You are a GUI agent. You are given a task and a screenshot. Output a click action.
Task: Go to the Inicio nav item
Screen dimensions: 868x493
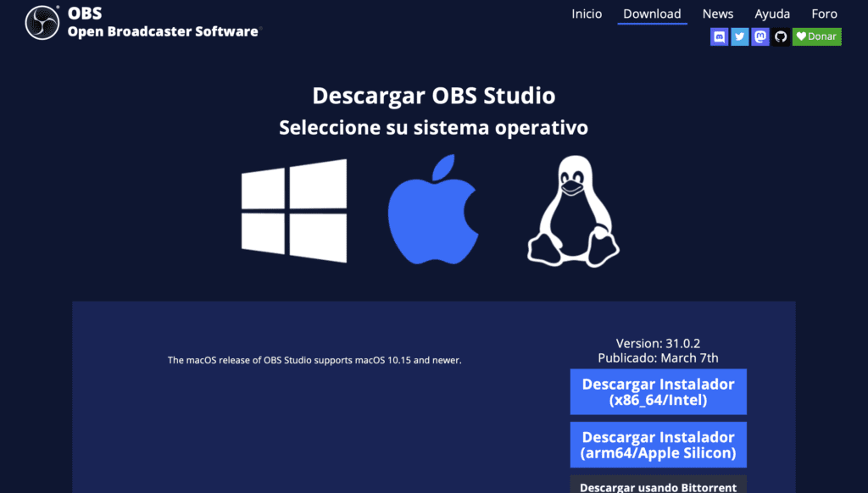tap(587, 14)
